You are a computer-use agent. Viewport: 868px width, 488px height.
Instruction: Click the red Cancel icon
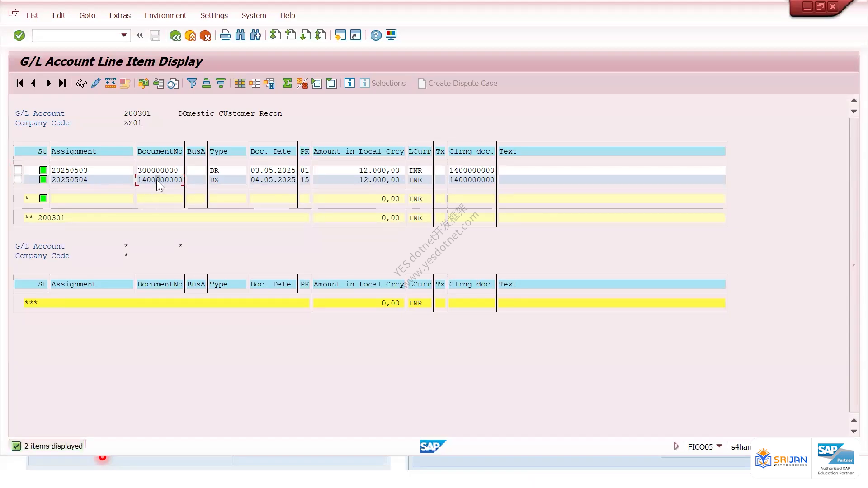click(x=205, y=35)
